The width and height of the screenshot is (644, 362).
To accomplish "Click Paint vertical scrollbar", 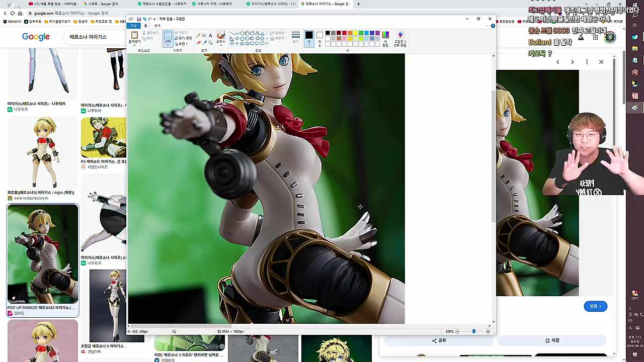I will [493, 156].
